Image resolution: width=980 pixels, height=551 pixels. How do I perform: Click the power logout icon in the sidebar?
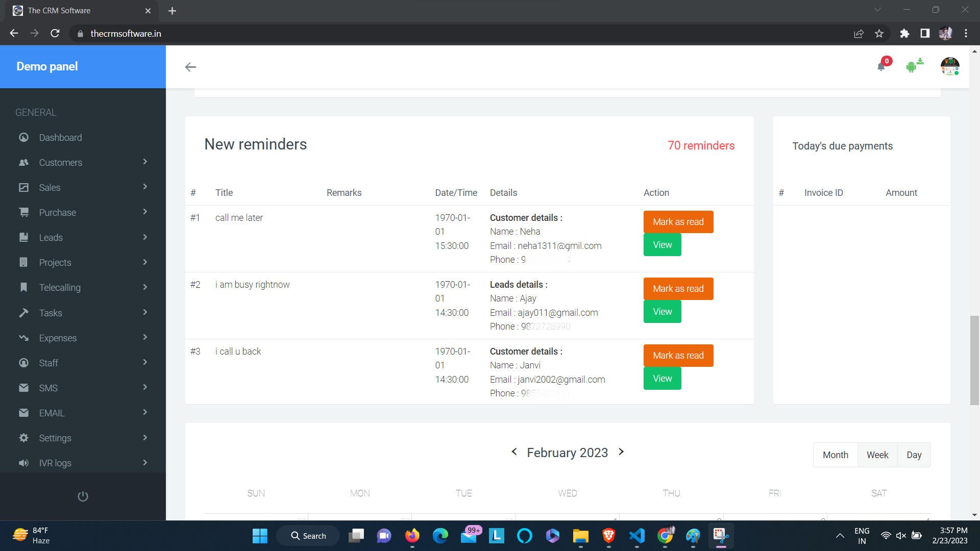83,496
